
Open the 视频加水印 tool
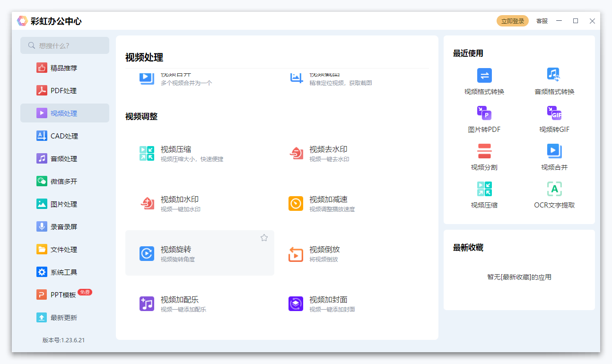point(200,203)
